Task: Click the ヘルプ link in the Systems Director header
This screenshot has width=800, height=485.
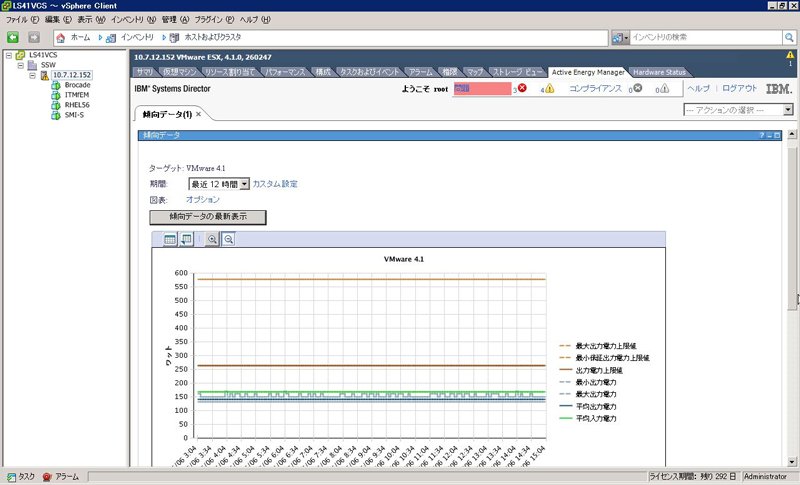Action: [698, 88]
